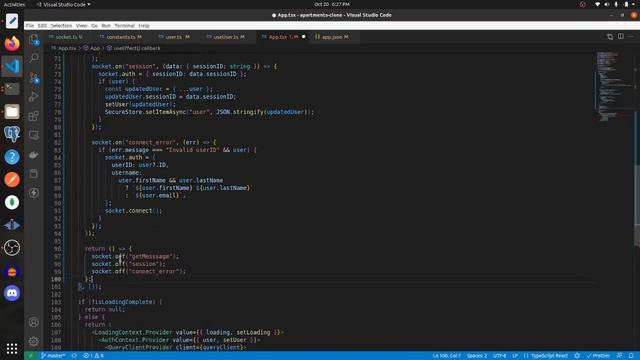Open the database cylinder view icon
The height and width of the screenshot is (360, 640).
[x=34, y=174]
